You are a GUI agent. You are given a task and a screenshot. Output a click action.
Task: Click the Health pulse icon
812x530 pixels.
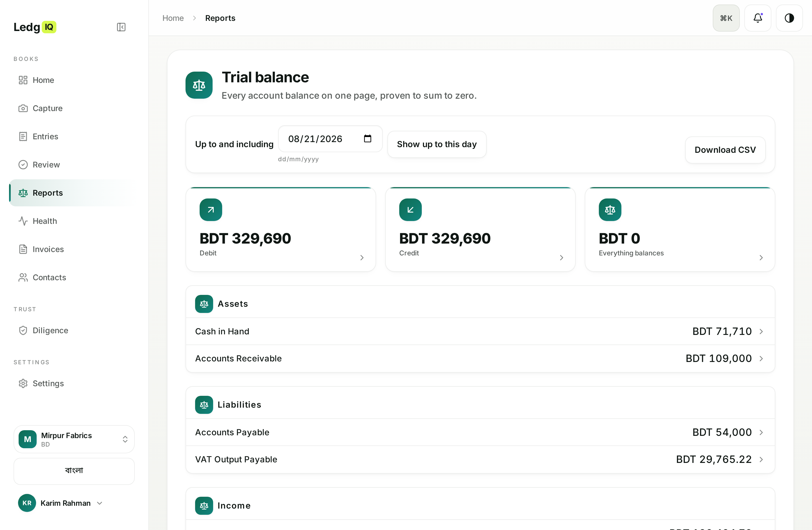(23, 221)
